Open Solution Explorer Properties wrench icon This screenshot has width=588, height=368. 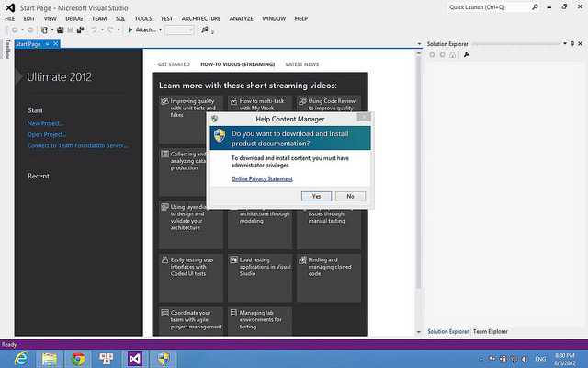pyautogui.click(x=467, y=55)
